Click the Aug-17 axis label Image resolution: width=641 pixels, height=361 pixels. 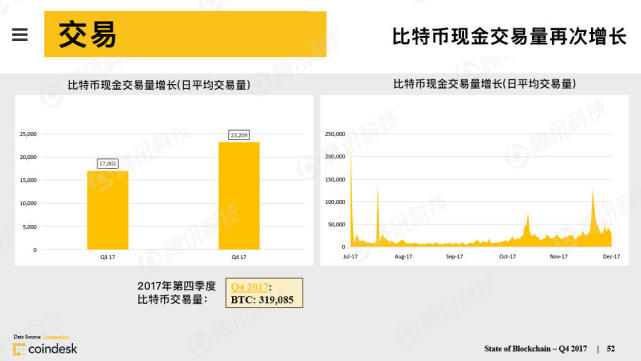pos(403,257)
